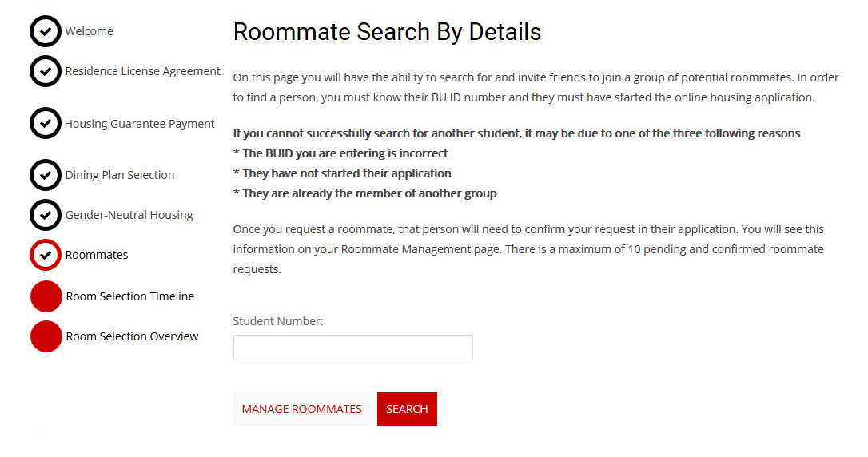Image resolution: width=868 pixels, height=457 pixels.
Task: Click the red circle beside Room Selection Overview
Action: pyautogui.click(x=46, y=336)
